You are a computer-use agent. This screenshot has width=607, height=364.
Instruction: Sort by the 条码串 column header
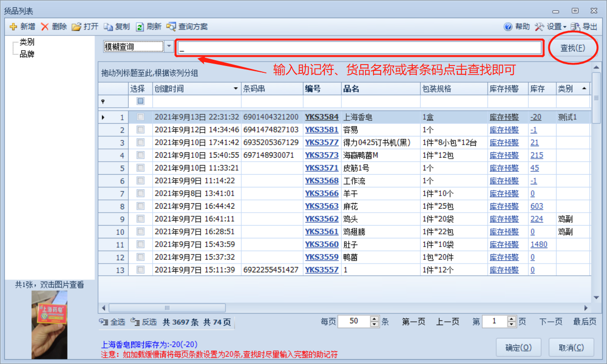(272, 89)
